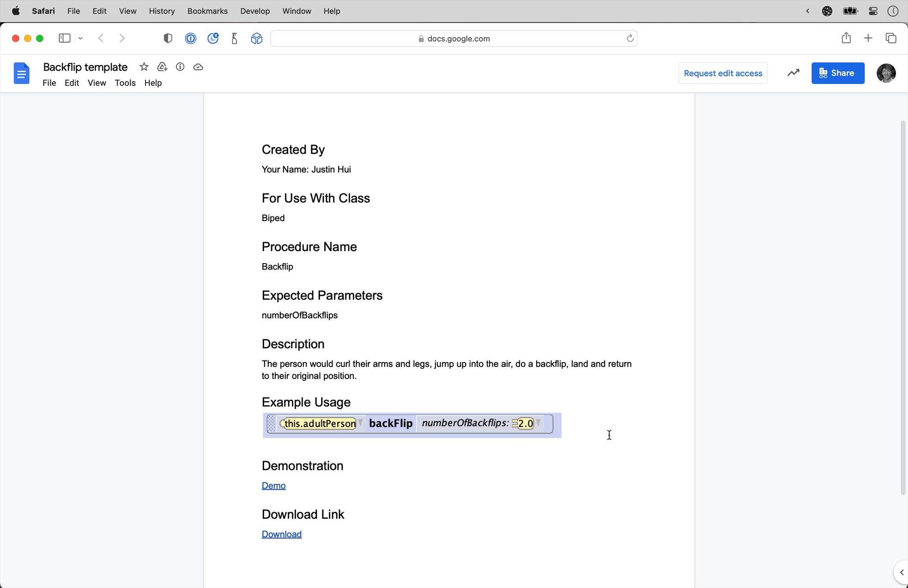This screenshot has width=908, height=588.
Task: Click the cloud document status icon
Action: pos(198,67)
